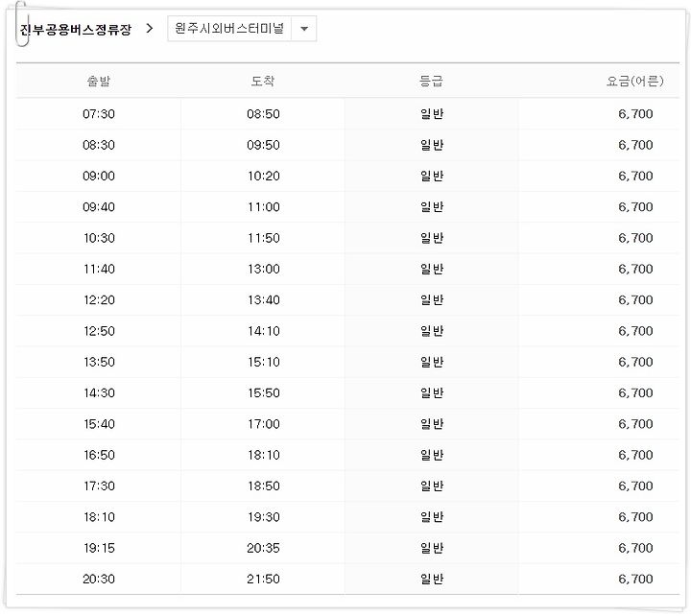
Task: Select the 13:50 departure time
Action: click(x=99, y=362)
